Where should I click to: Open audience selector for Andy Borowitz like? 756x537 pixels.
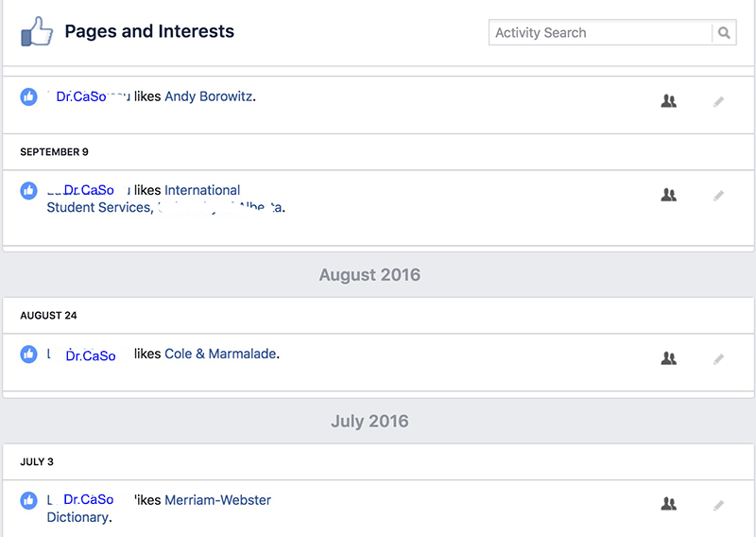point(669,101)
